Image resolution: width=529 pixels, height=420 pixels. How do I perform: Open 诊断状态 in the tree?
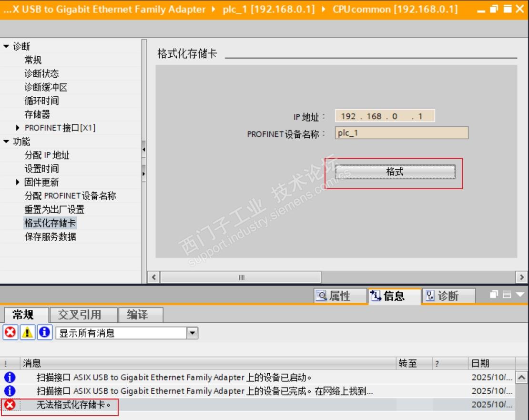41,73
